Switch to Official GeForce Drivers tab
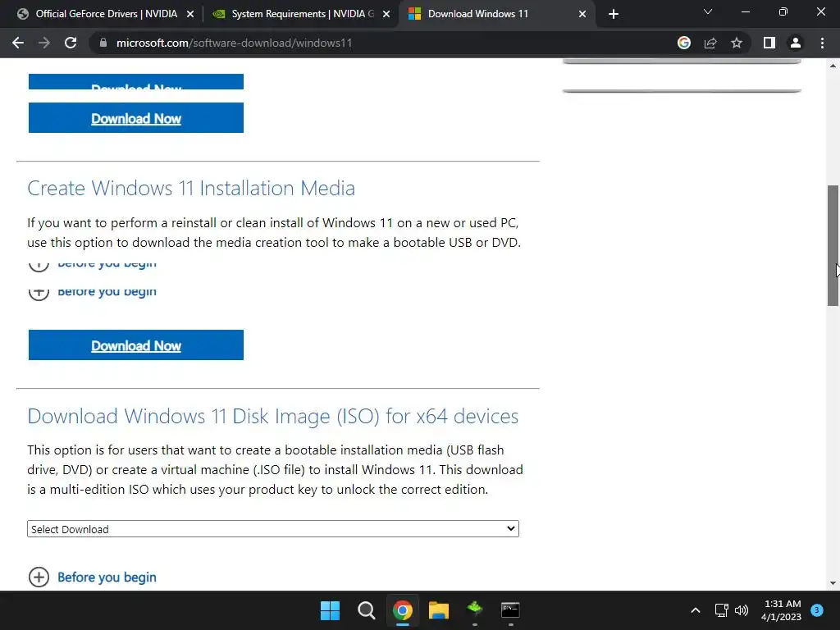Viewport: 840px width, 630px height. (106, 14)
